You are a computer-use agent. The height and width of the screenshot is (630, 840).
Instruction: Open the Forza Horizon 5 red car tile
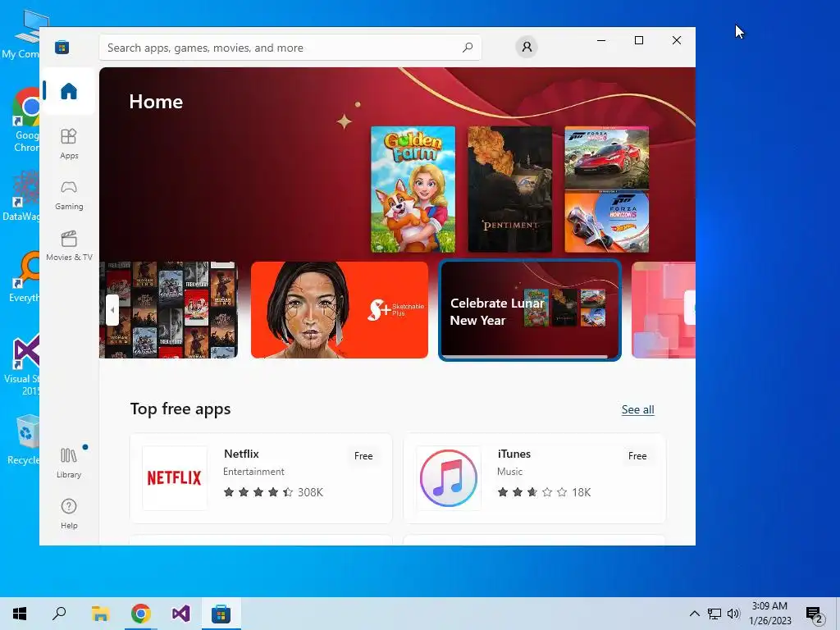(606, 157)
